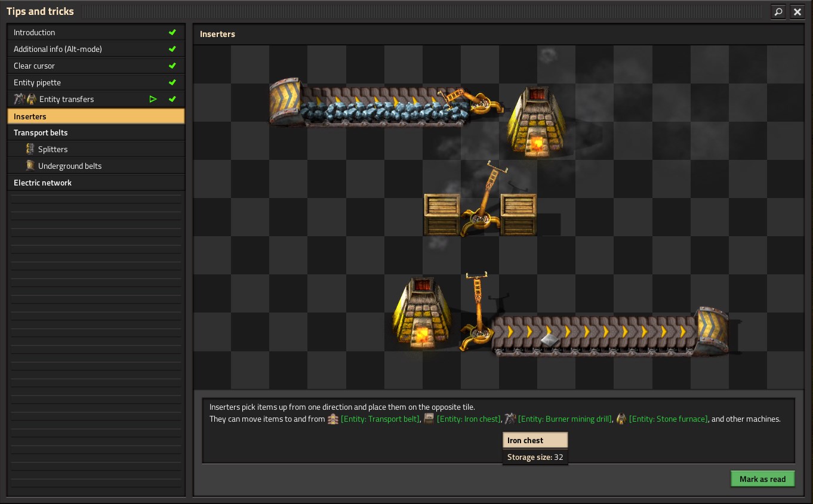Click the iron chest icon in description
The width and height of the screenshot is (813, 504).
pyautogui.click(x=429, y=419)
